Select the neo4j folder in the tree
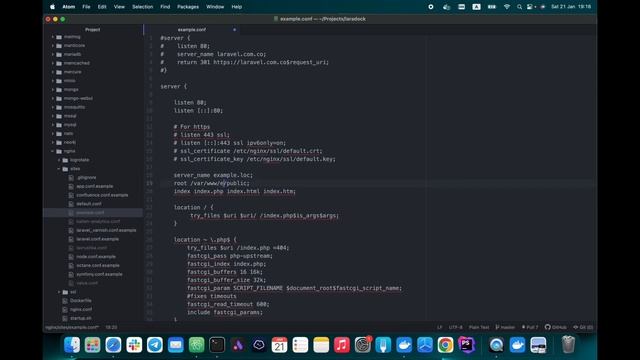 pyautogui.click(x=69, y=142)
